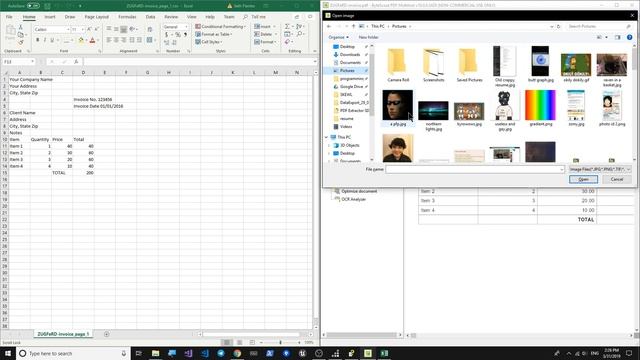640x360 pixels.
Task: Click OCR Analyzer in ByteScout panel
Action: pos(353,199)
